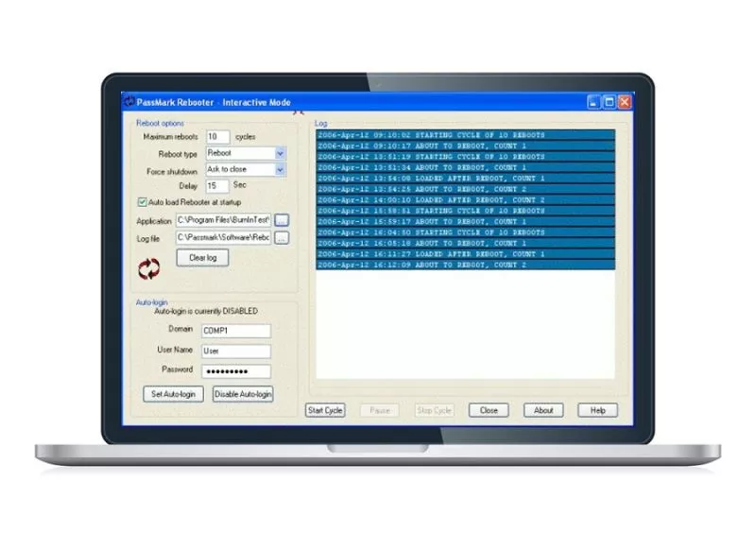756x549 pixels.
Task: Click the Application path field
Action: tap(223, 220)
